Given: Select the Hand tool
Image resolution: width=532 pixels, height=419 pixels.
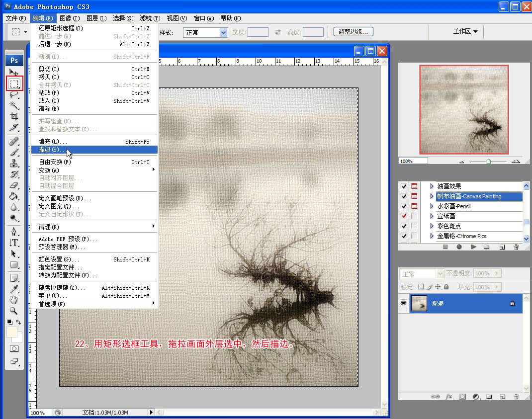Looking at the screenshot, I should click(13, 300).
